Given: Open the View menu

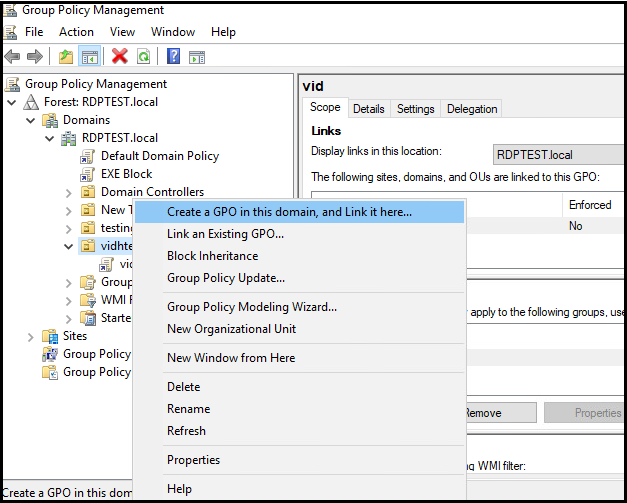Looking at the screenshot, I should coord(122,32).
